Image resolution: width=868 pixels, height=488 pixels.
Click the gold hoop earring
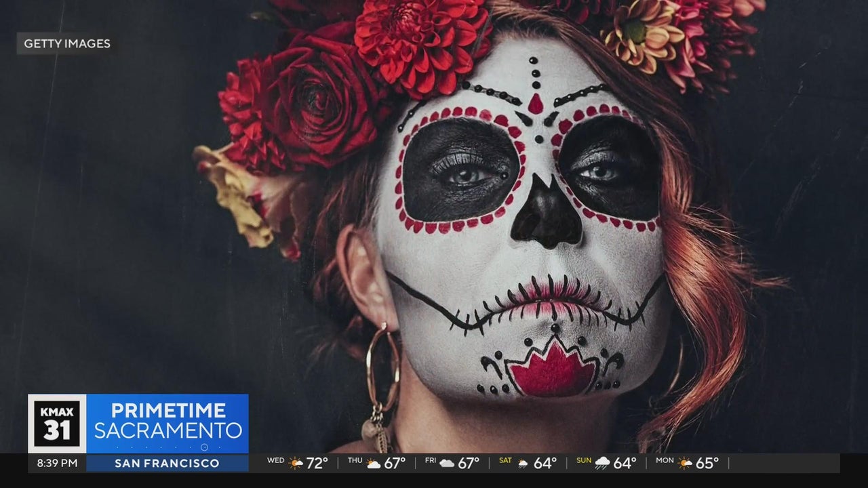click(x=382, y=369)
